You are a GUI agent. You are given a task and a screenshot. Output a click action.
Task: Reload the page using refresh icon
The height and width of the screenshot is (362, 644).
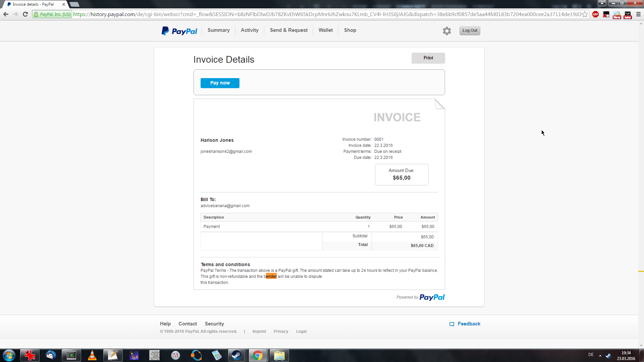[x=25, y=14]
